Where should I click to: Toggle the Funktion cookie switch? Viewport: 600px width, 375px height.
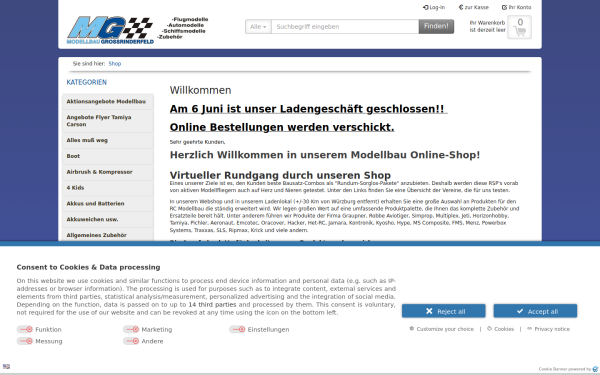[x=25, y=329]
